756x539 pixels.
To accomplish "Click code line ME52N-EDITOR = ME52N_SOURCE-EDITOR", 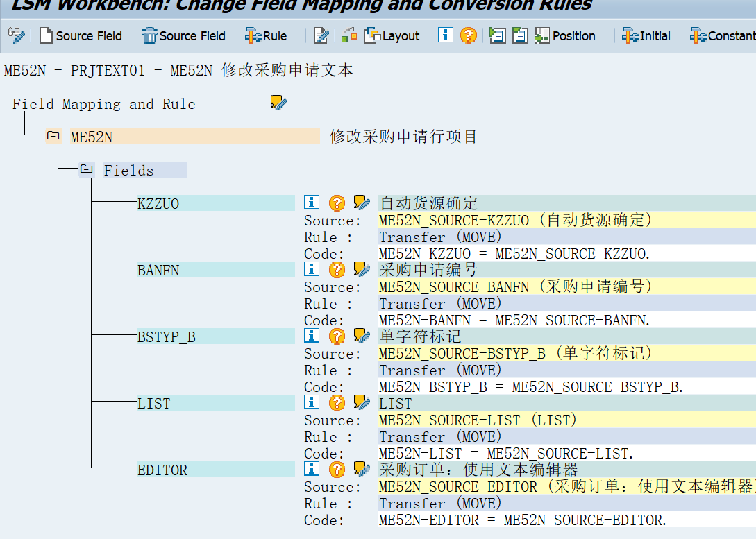I will [567, 520].
